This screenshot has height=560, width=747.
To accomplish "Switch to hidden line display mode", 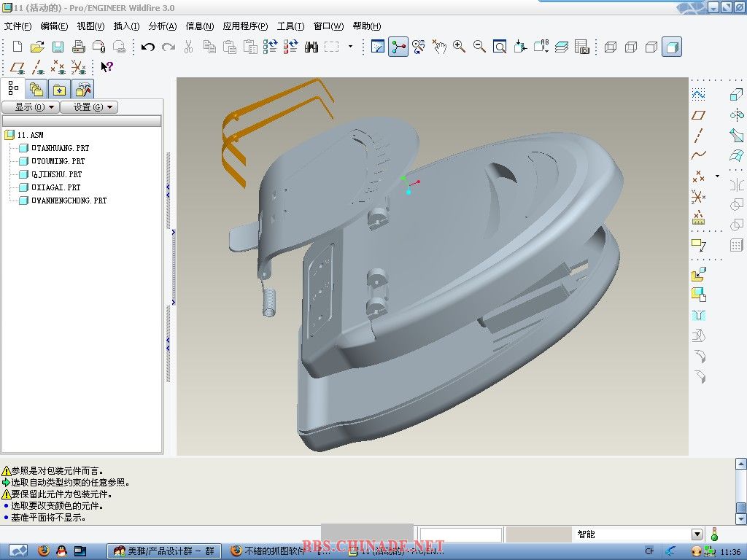I will click(x=631, y=47).
